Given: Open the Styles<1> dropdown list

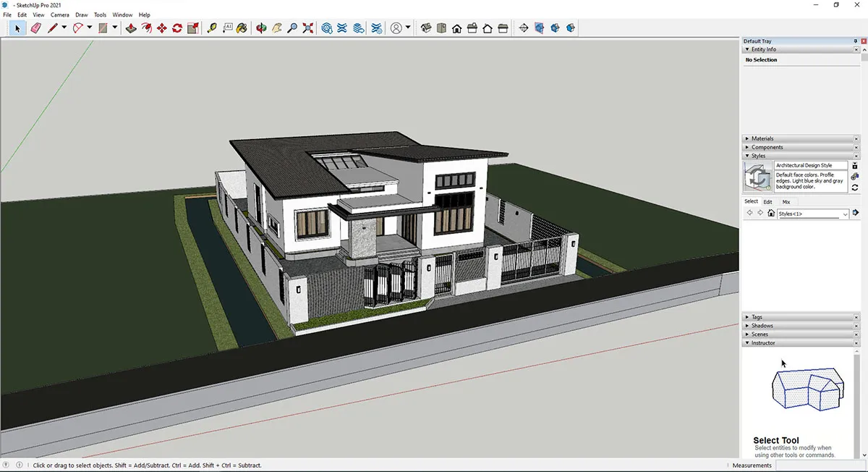Looking at the screenshot, I should point(844,213).
